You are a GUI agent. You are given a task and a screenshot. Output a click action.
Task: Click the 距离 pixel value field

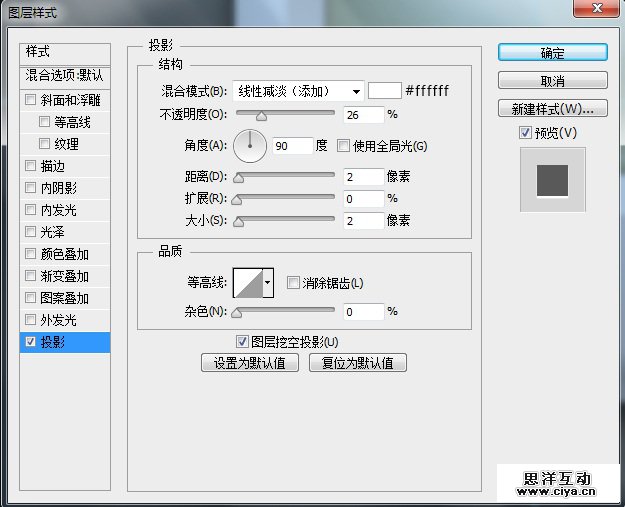363,177
